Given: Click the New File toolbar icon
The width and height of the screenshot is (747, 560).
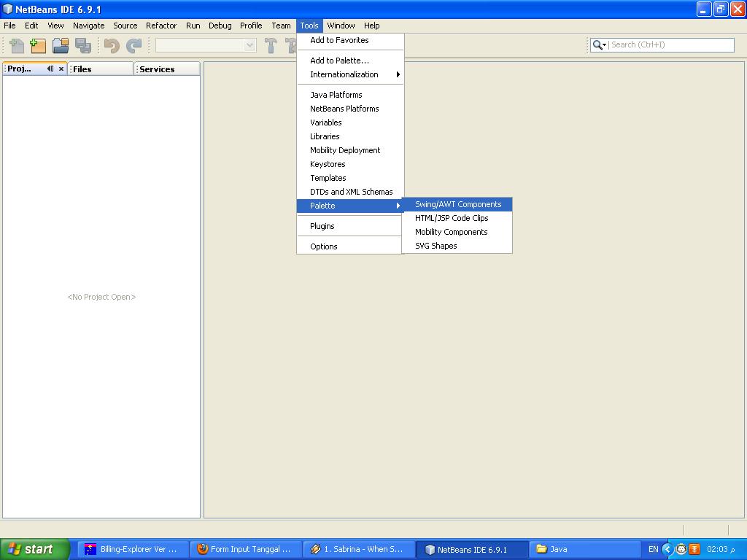Looking at the screenshot, I should (x=17, y=46).
